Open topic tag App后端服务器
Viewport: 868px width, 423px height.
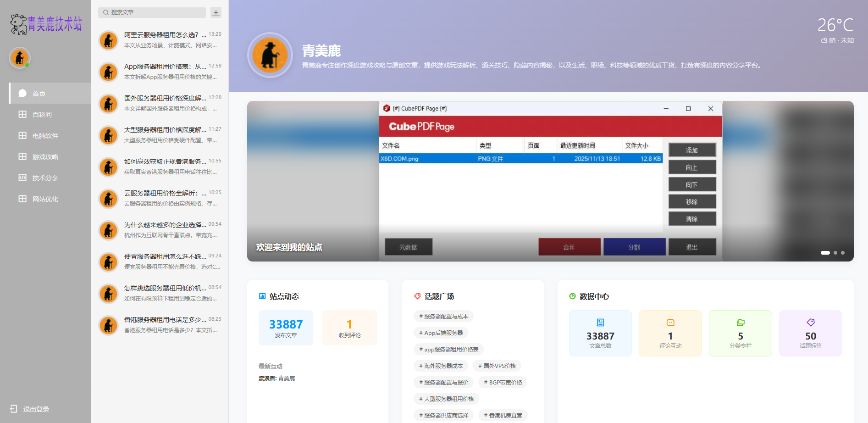click(x=441, y=333)
